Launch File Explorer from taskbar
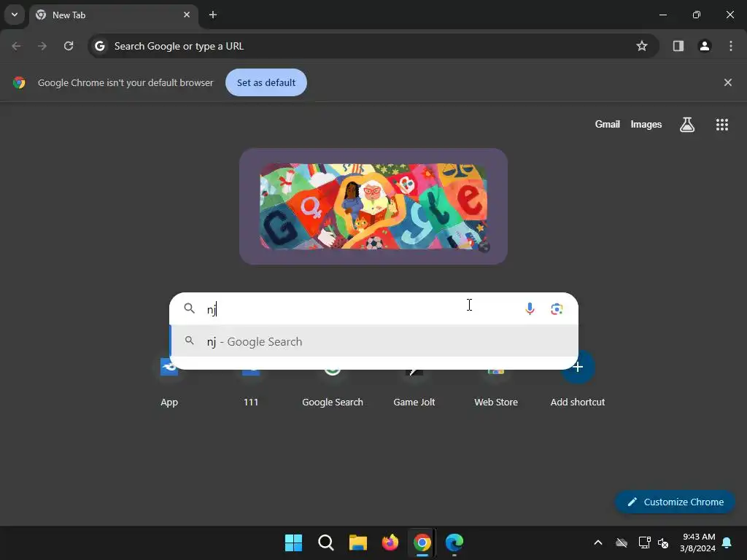The width and height of the screenshot is (747, 560). click(x=357, y=542)
